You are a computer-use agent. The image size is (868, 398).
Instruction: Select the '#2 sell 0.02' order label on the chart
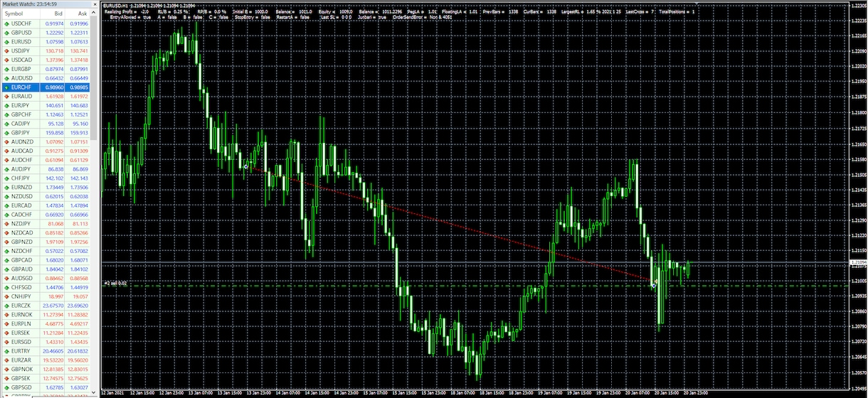click(x=115, y=283)
